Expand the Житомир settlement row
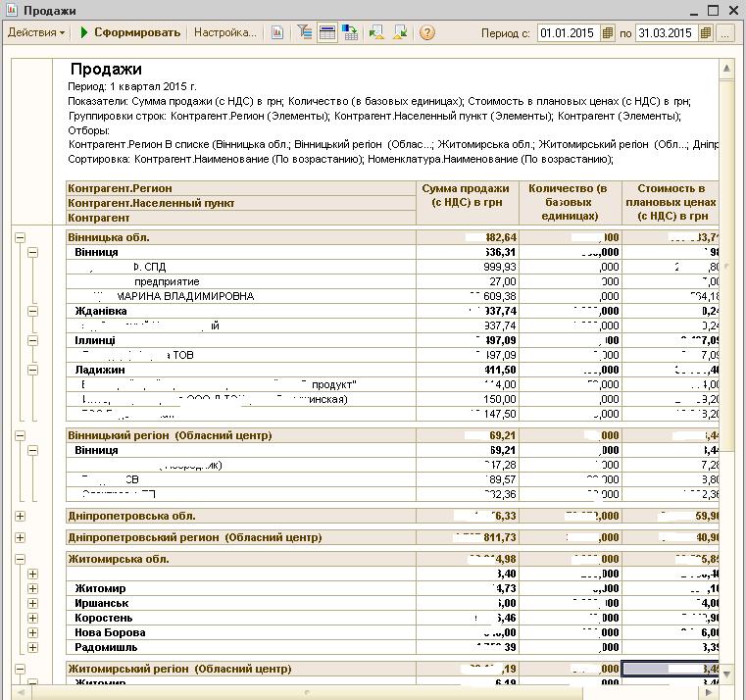This screenshot has height=700, width=746. [32, 588]
